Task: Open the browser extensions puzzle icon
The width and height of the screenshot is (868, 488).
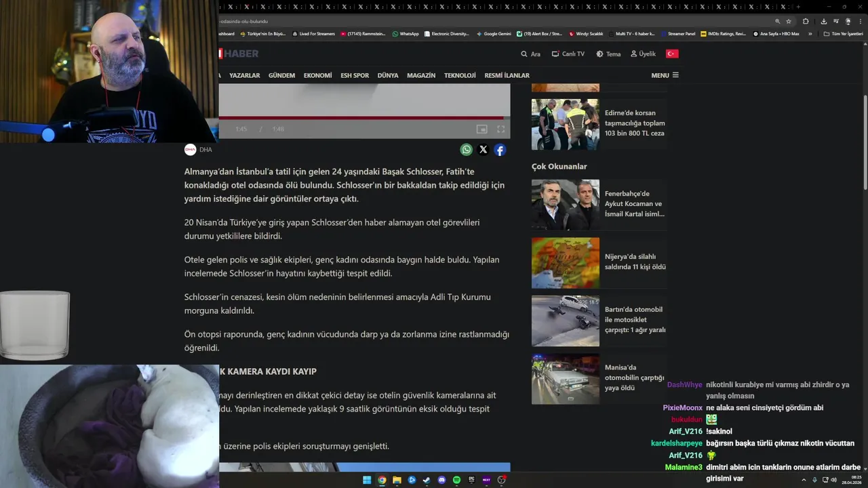Action: [806, 21]
